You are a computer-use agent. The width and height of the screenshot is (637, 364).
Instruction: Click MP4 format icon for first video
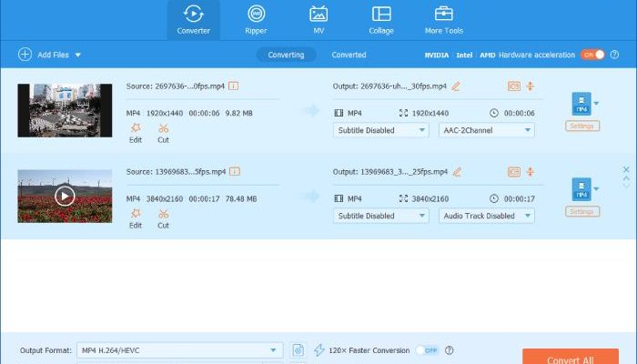tap(581, 104)
